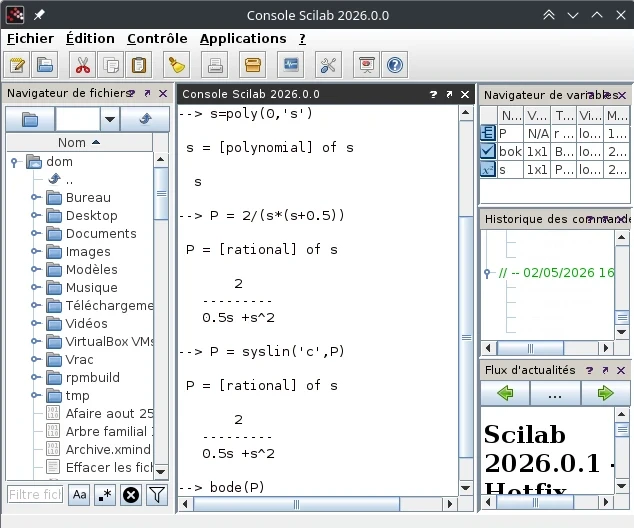Open SciNotes editor from toolbar

[17, 65]
